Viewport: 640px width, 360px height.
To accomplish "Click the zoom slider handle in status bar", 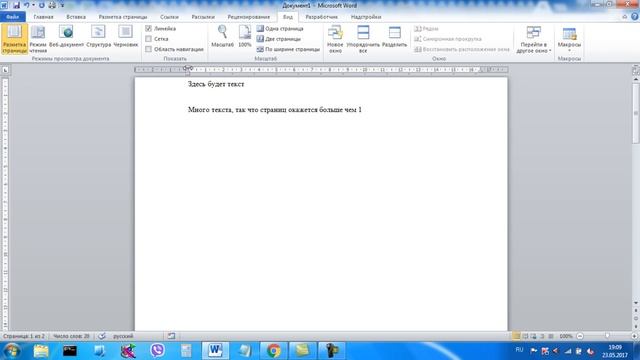I will (607, 336).
